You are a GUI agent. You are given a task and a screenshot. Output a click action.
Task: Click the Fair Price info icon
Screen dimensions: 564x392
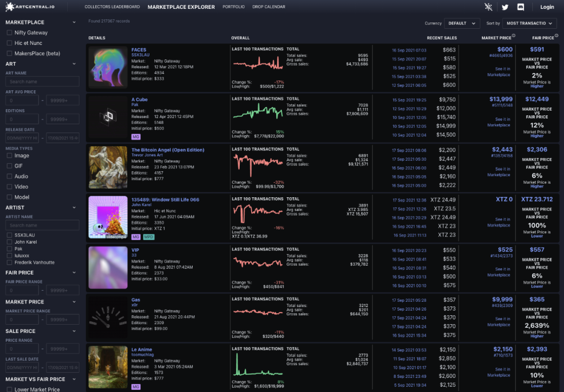(557, 35)
